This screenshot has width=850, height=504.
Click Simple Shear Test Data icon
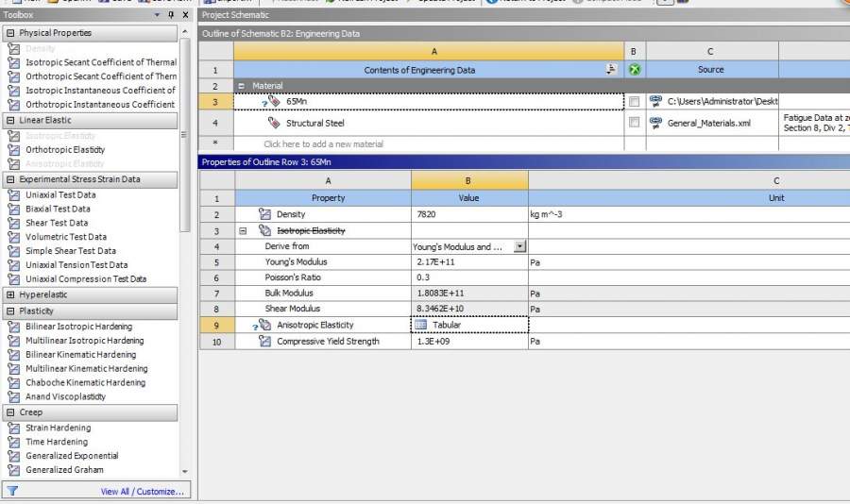click(x=13, y=251)
